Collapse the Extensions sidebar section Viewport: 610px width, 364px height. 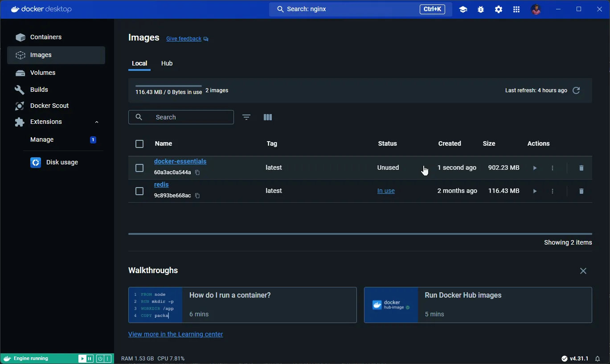coord(97,122)
